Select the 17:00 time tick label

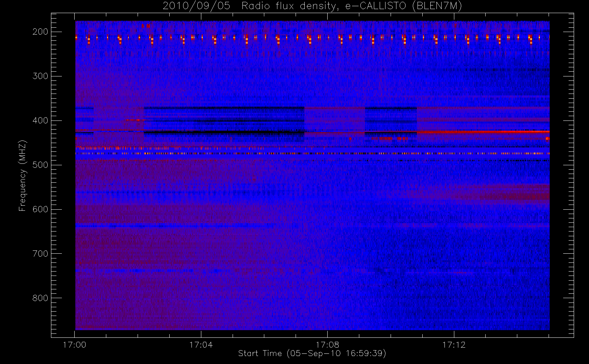tap(75, 345)
